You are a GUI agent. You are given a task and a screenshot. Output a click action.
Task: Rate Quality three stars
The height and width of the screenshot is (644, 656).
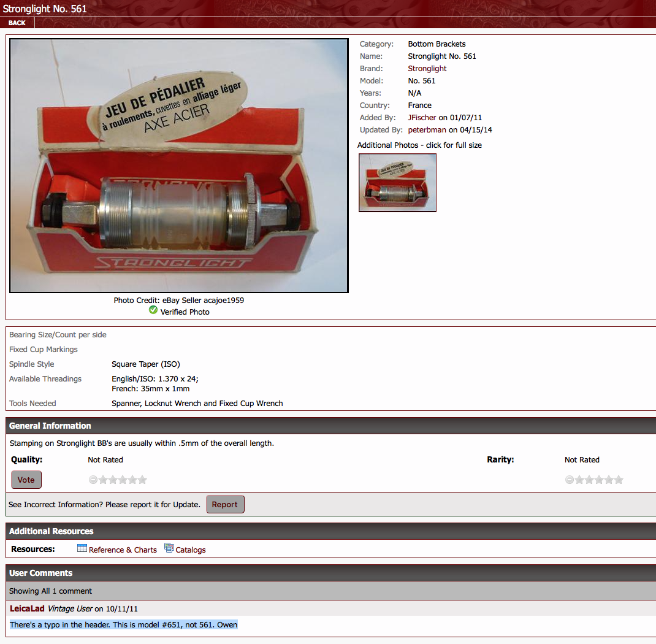(123, 480)
